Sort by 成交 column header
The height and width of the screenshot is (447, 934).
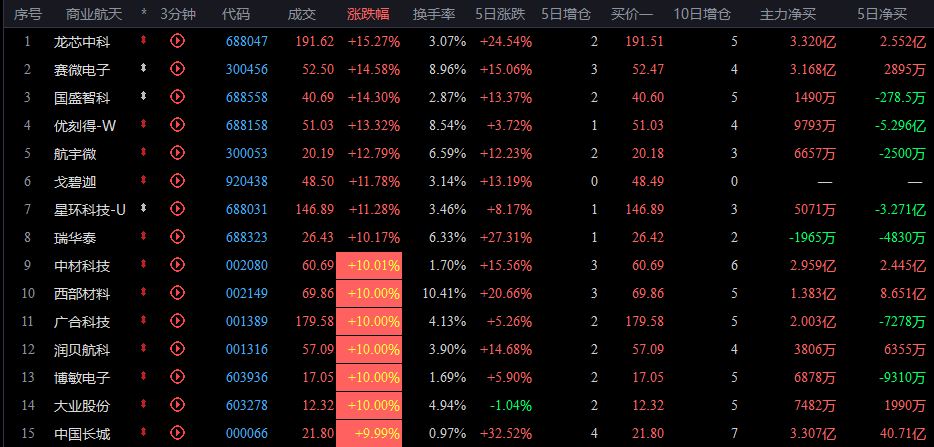pos(302,14)
